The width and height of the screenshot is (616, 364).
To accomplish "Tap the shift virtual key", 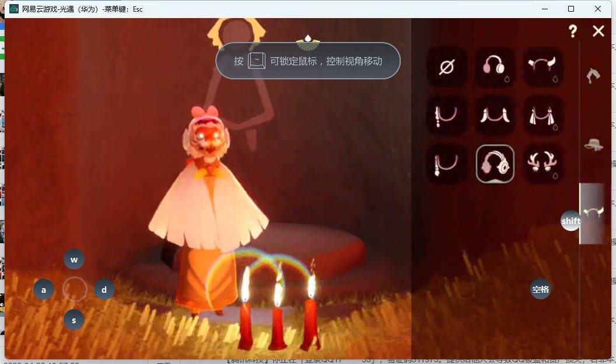I will [571, 220].
